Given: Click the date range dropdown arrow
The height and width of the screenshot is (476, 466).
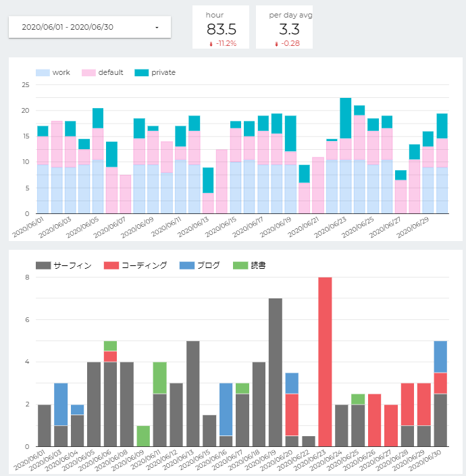Looking at the screenshot, I should click(x=157, y=28).
